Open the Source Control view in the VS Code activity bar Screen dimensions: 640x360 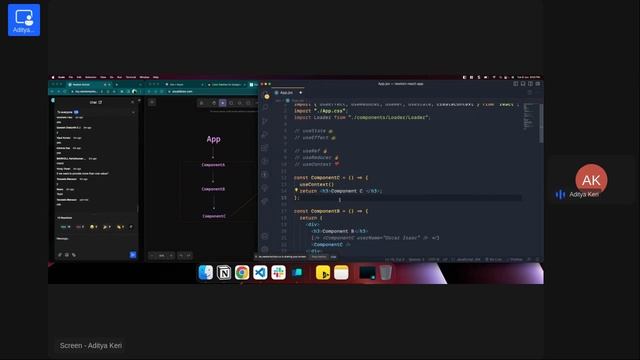click(265, 121)
